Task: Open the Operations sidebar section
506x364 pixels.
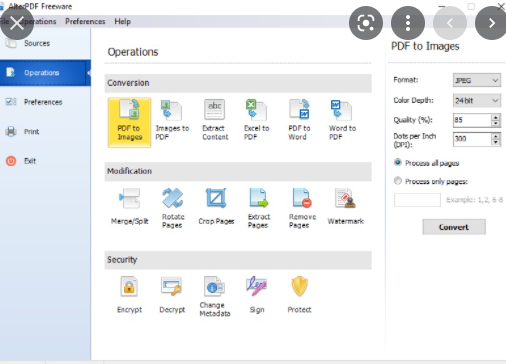Action: [x=45, y=73]
